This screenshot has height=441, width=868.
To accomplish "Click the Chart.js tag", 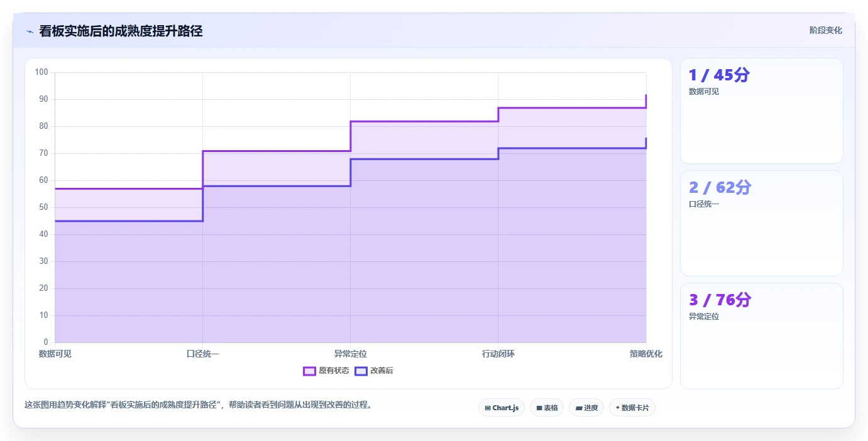I will 502,408.
